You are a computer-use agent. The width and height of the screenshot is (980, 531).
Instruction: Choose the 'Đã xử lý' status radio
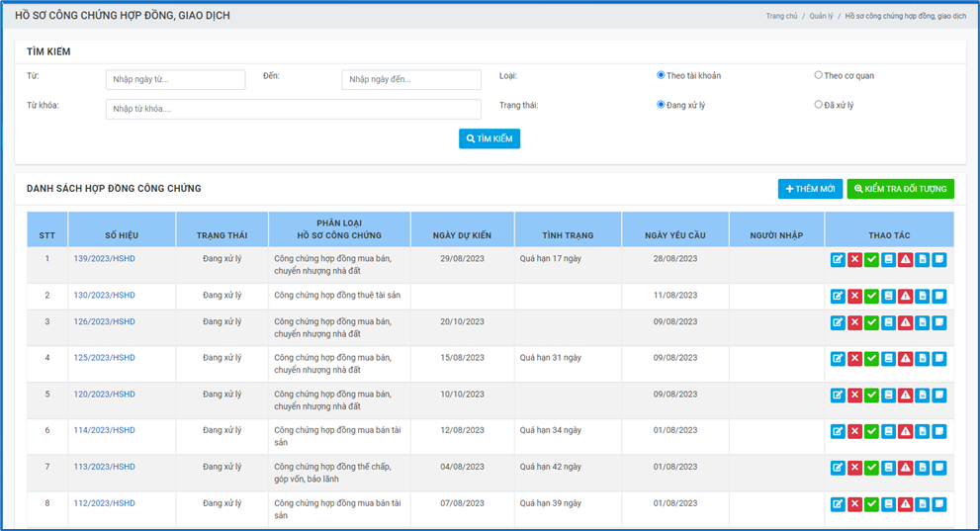click(x=818, y=105)
